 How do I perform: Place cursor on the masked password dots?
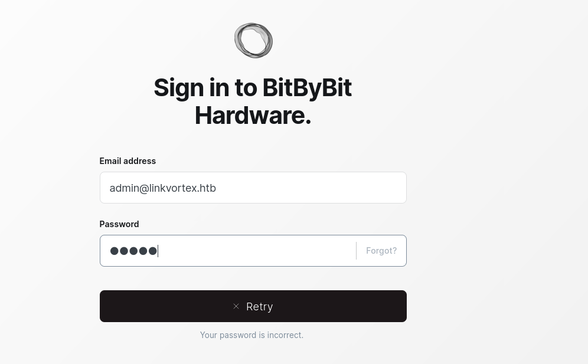pyautogui.click(x=133, y=251)
